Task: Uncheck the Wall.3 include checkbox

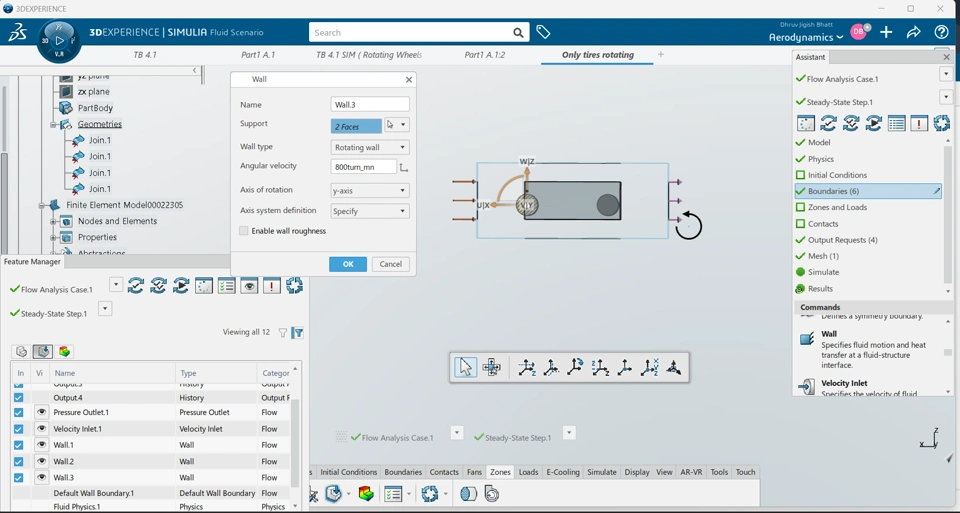Action: click(18, 477)
